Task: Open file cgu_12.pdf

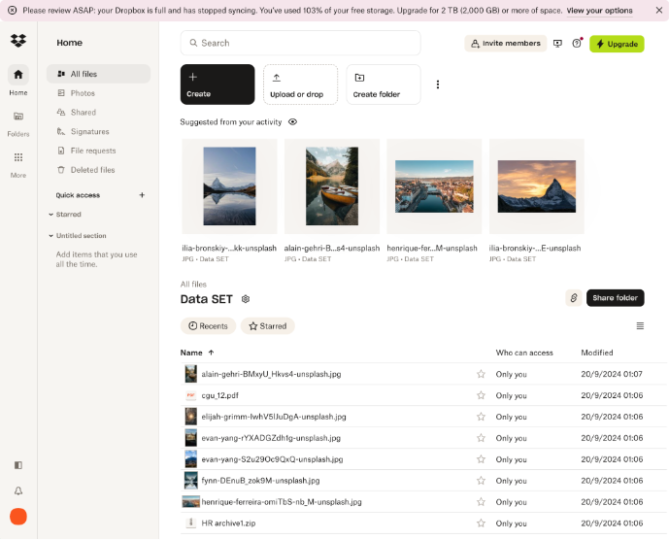Action: coord(220,395)
